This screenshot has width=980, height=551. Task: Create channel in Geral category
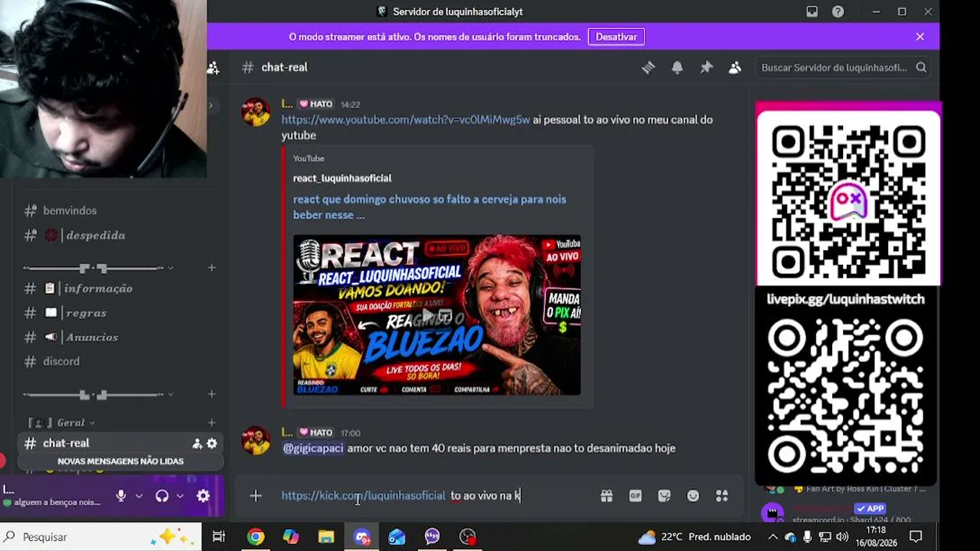coord(211,422)
